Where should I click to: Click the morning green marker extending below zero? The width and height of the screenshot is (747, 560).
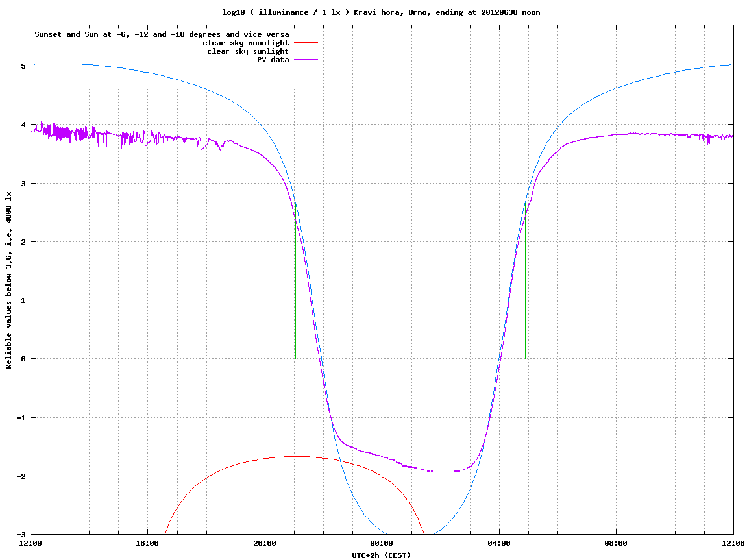[474, 418]
